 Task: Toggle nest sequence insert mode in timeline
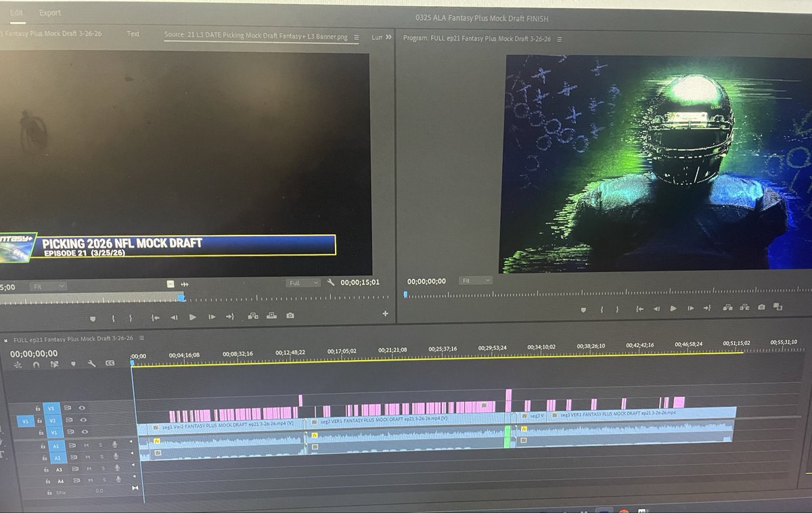coord(18,365)
